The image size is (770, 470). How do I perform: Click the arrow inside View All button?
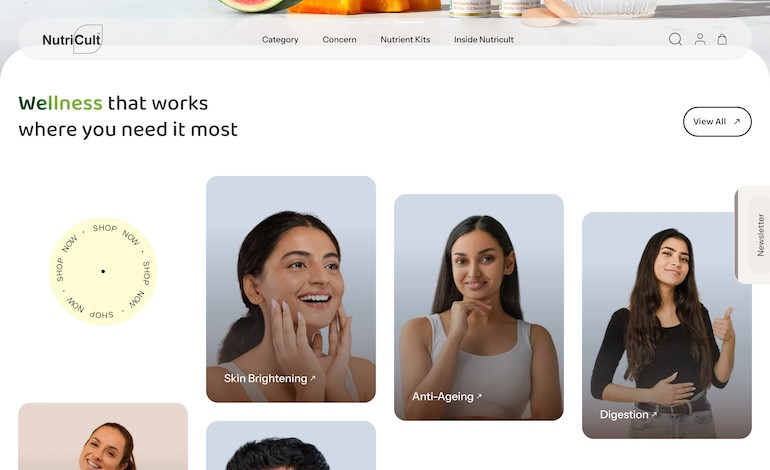click(x=736, y=122)
